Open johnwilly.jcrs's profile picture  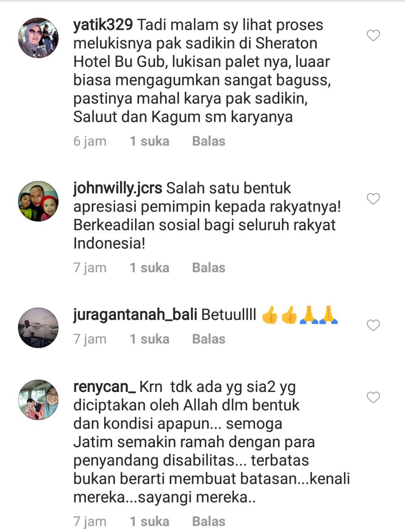pyautogui.click(x=38, y=201)
